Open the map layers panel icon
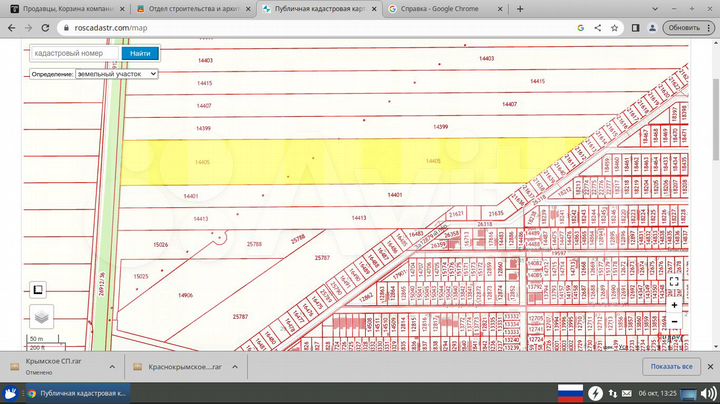The image size is (720, 404). point(40,316)
